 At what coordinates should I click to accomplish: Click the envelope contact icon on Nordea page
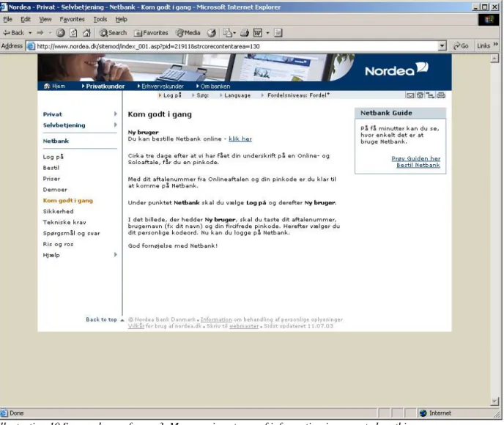click(x=410, y=95)
